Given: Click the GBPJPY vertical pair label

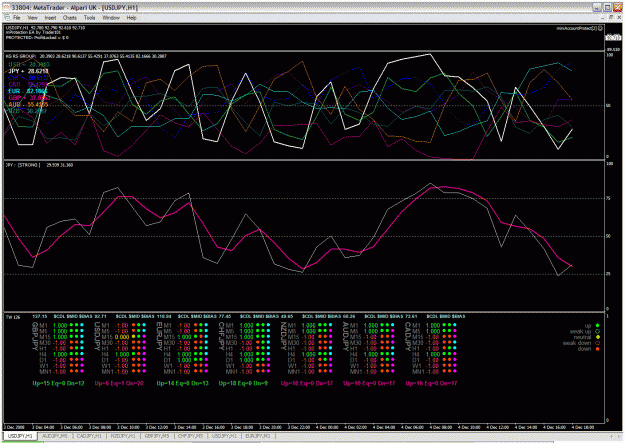Looking at the screenshot, I should click(x=35, y=336).
